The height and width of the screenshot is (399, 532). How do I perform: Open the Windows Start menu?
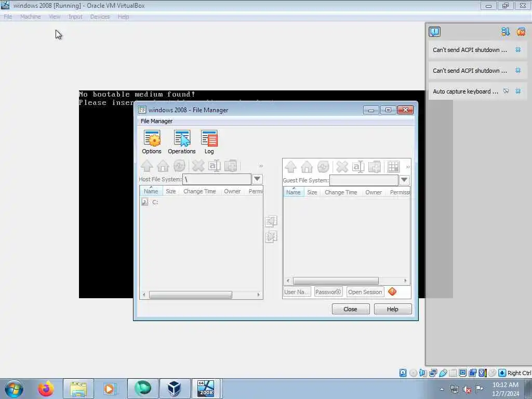[14, 389]
